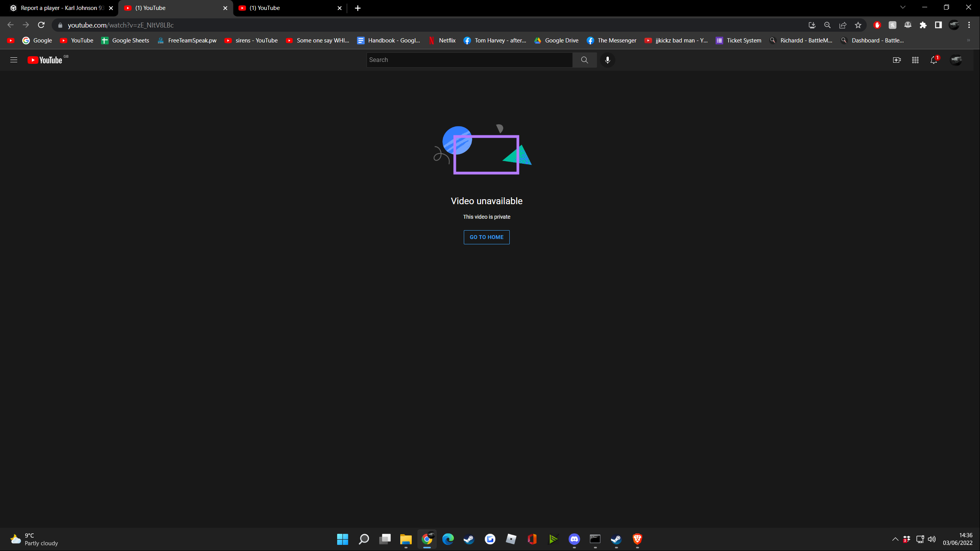Image resolution: width=980 pixels, height=551 pixels.
Task: Open the YouTube account avatar menu
Action: [x=956, y=60]
